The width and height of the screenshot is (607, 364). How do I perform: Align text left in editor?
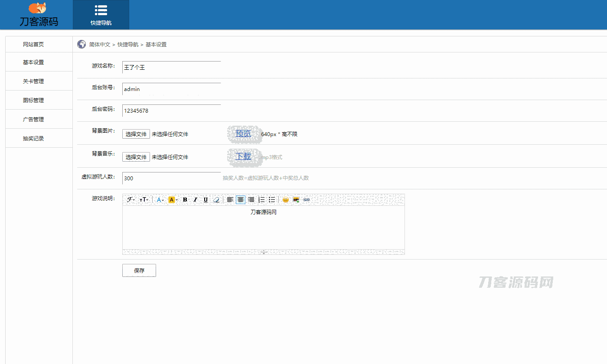pyautogui.click(x=230, y=200)
